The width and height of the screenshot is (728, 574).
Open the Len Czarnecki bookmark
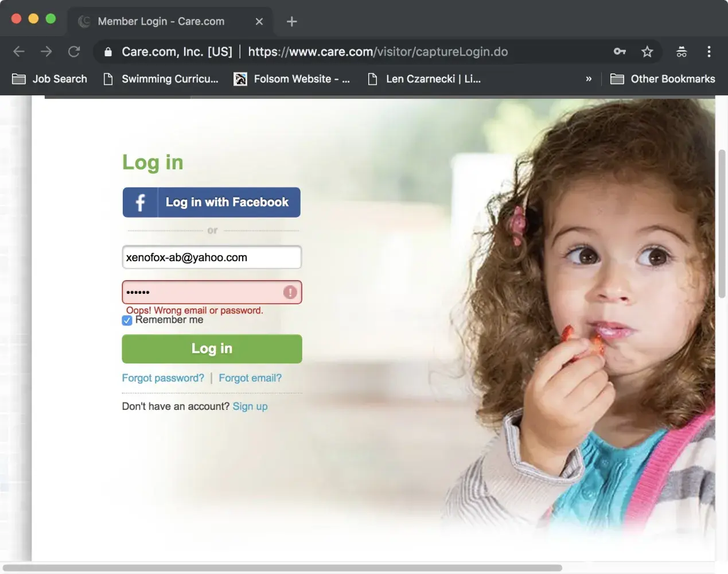pos(424,79)
